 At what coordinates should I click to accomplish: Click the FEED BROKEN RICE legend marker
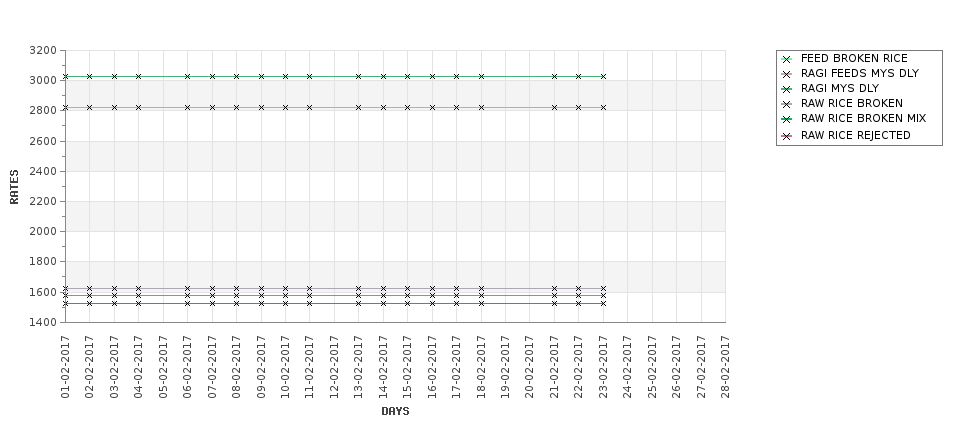(787, 59)
